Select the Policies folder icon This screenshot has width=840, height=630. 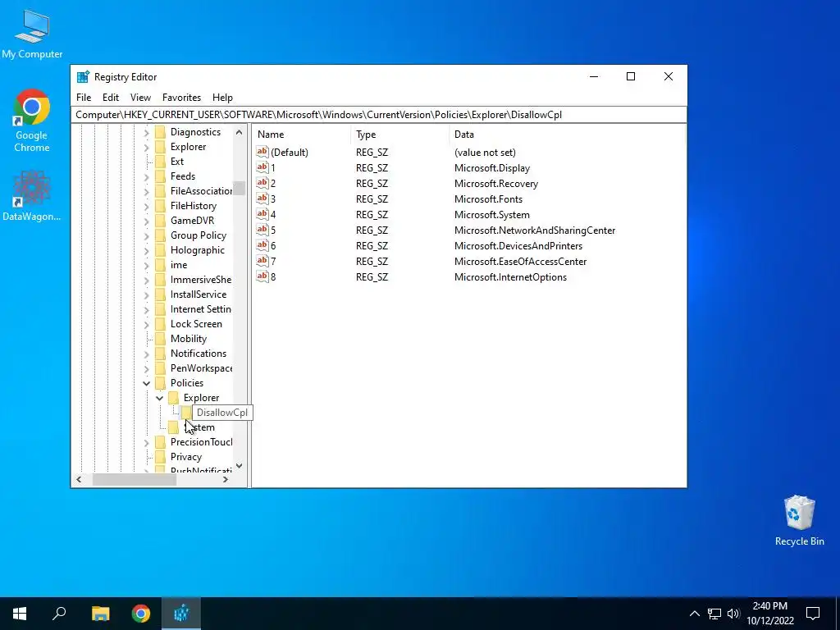pos(160,382)
